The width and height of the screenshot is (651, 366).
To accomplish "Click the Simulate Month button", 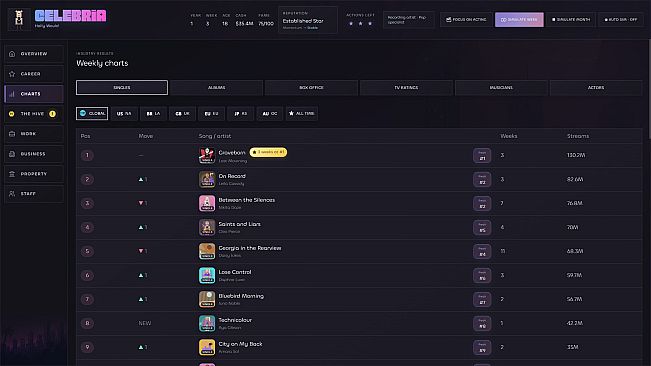I will (x=571, y=20).
